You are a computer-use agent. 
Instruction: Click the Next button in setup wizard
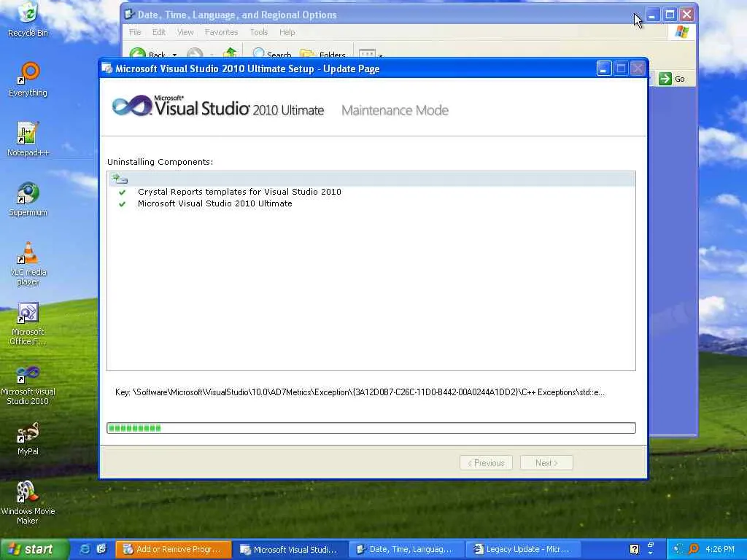point(546,463)
